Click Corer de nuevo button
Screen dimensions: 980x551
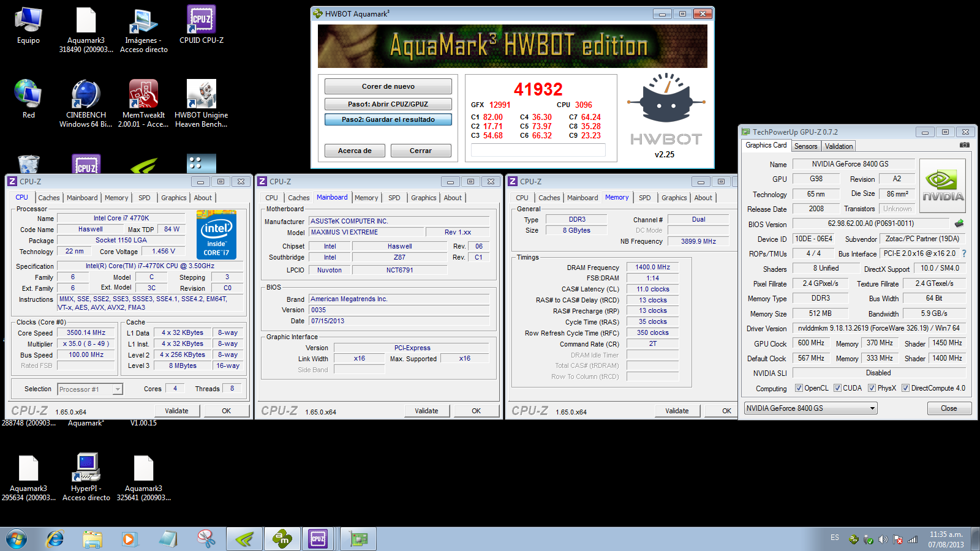point(388,86)
